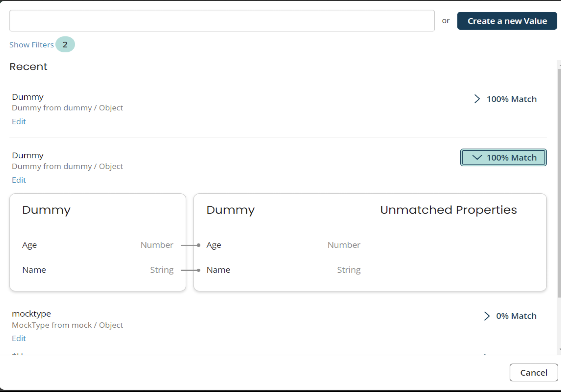This screenshot has width=561, height=392.
Task: Edit the expanded Dummy entry
Action: pos(19,180)
